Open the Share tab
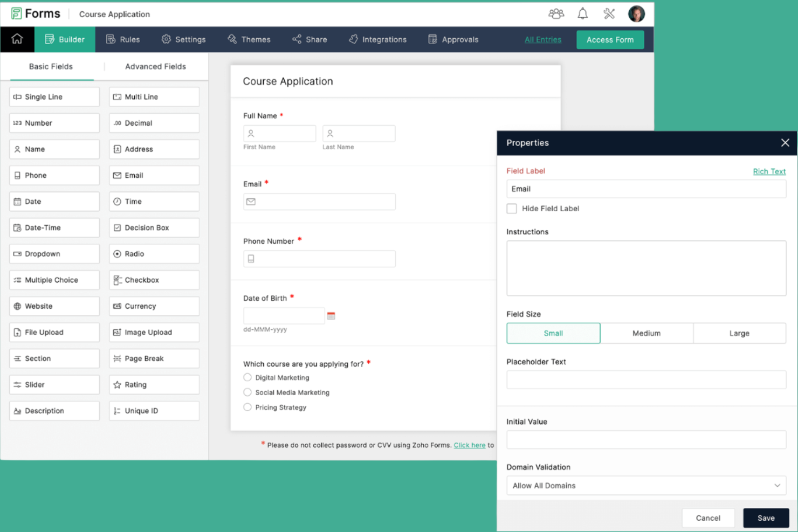Viewport: 798px width, 532px height. [x=309, y=39]
